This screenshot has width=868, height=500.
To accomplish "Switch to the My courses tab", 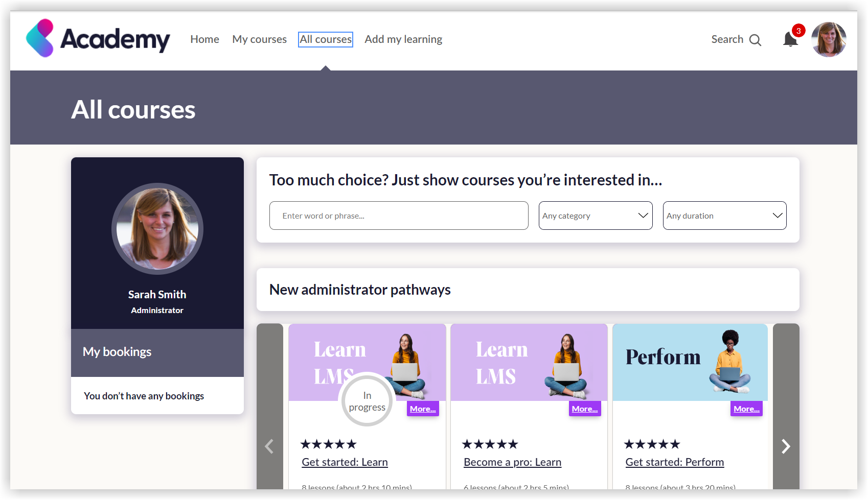I will tap(259, 39).
